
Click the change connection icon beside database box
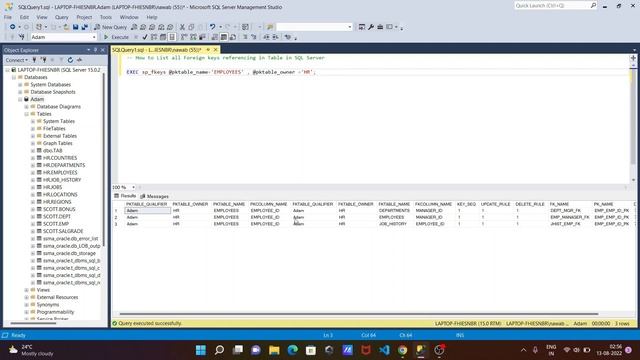[x=22, y=37]
